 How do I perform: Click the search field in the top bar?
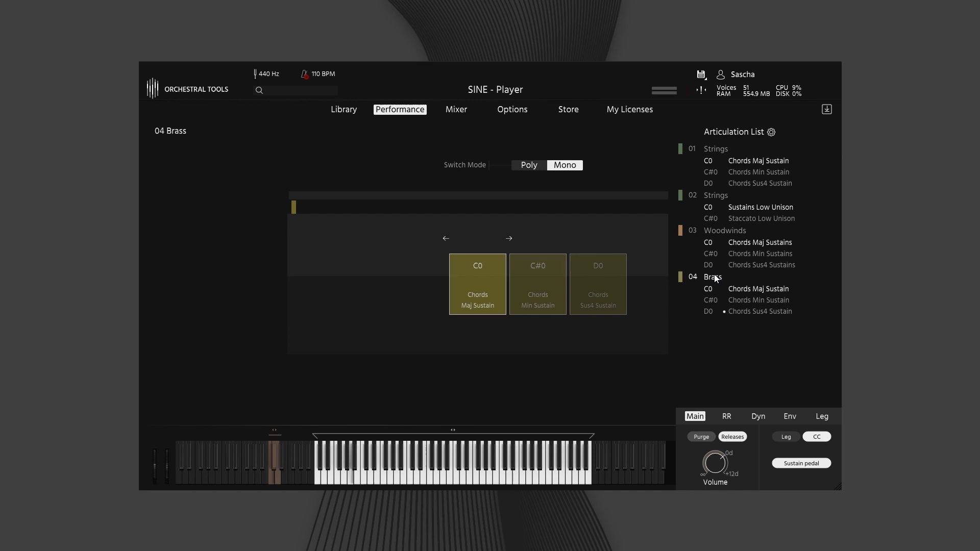point(296,90)
